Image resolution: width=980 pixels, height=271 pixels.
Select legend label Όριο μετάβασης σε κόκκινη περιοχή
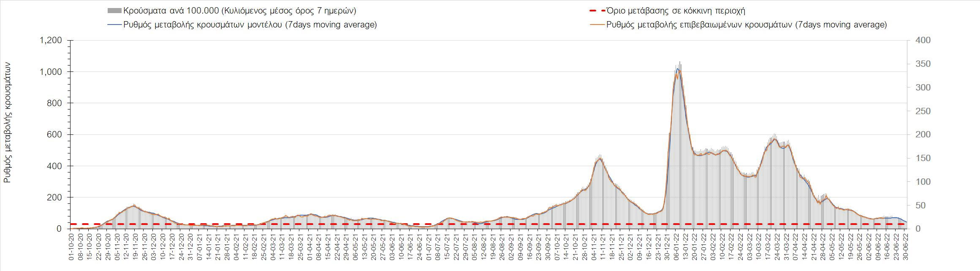tap(676, 11)
